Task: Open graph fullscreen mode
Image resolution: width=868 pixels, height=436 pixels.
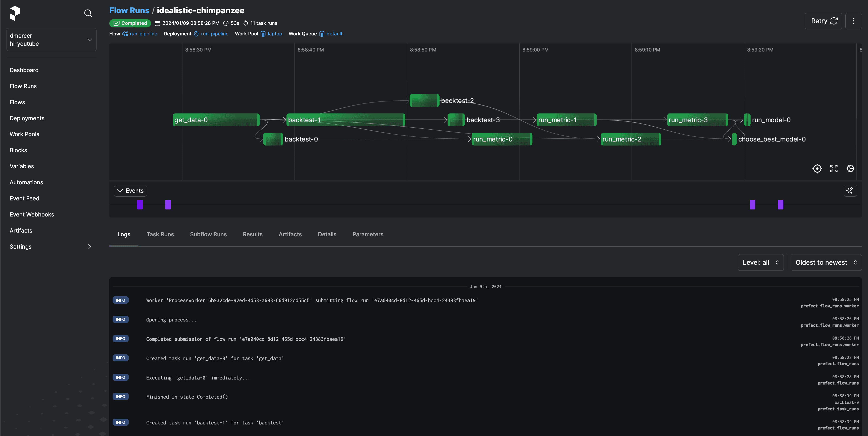Action: (x=834, y=168)
